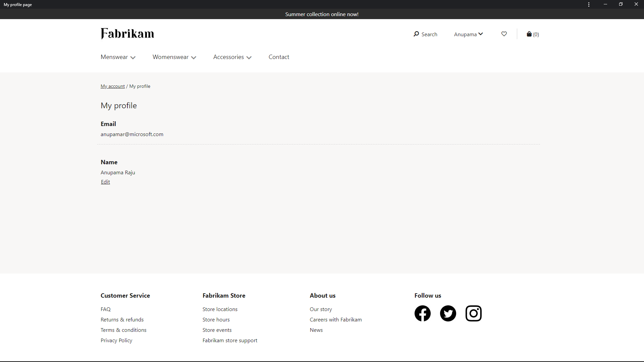Screen dimensions: 644x362
Task: Click the Shopping bag icon
Action: (529, 34)
